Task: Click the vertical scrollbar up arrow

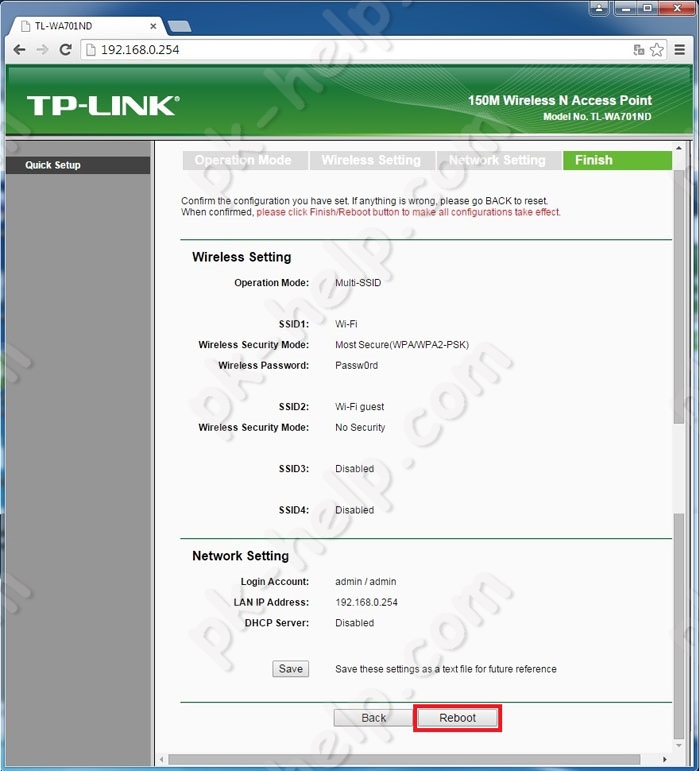Action: (x=679, y=148)
